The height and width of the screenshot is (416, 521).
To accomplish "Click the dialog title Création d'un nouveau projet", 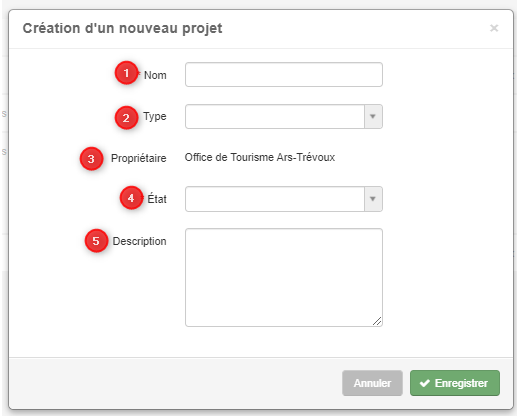I will [x=122, y=29].
